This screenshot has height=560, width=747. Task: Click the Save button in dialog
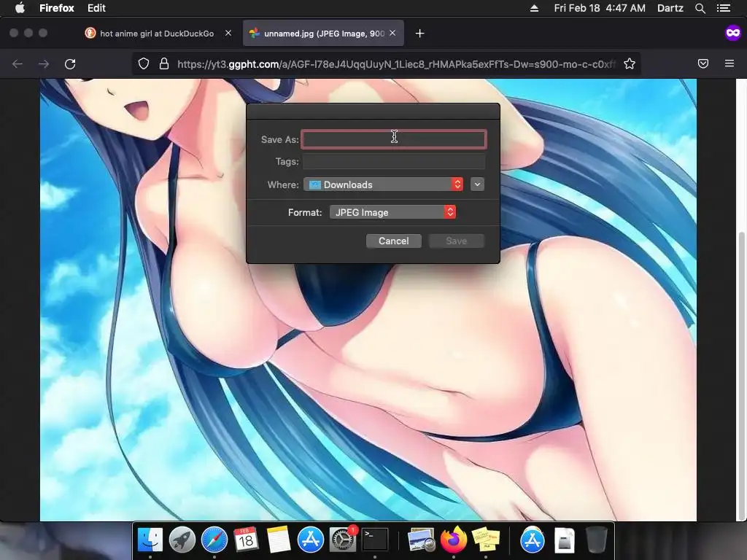457,241
